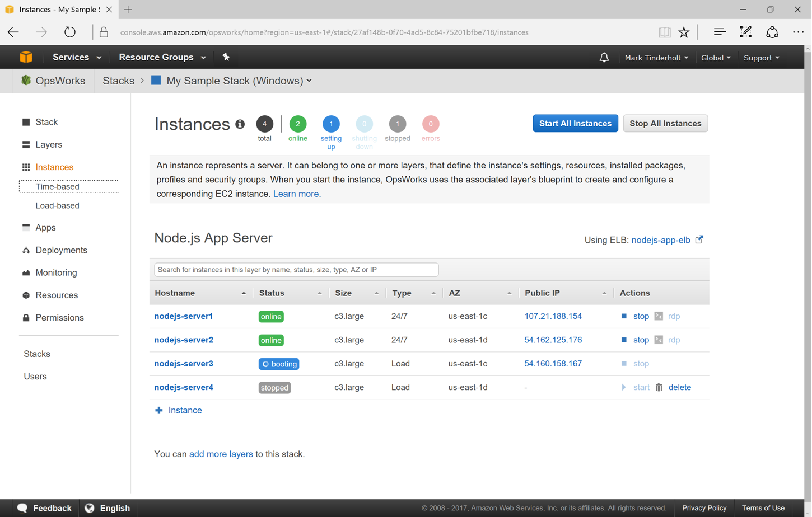The width and height of the screenshot is (812, 517).
Task: Click the browser address bar
Action: pos(324,32)
